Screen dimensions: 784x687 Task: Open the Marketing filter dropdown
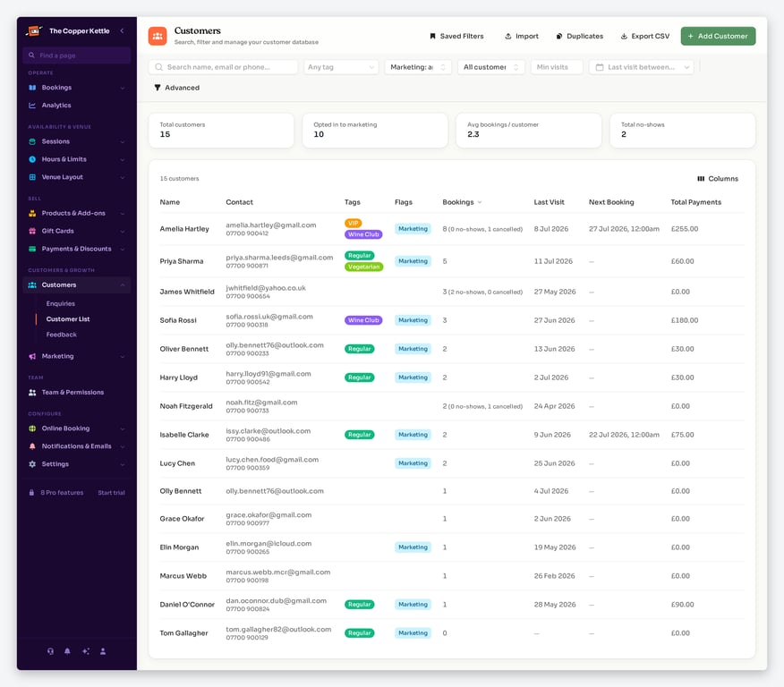(418, 67)
